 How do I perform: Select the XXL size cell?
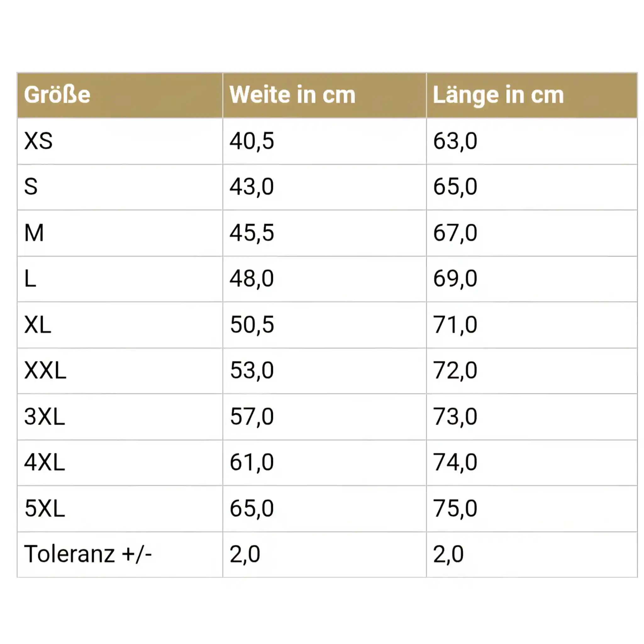pyautogui.click(x=45, y=370)
